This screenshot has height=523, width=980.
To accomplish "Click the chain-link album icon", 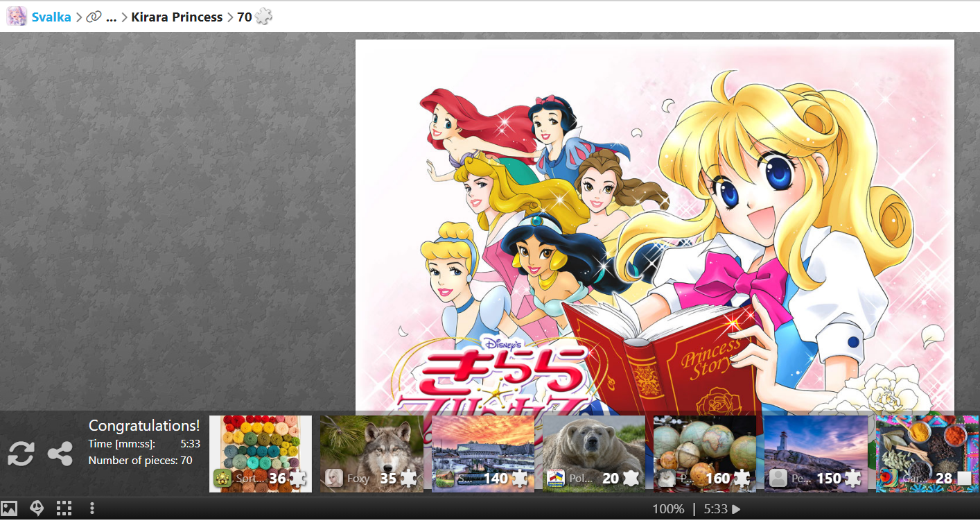I will pyautogui.click(x=94, y=17).
